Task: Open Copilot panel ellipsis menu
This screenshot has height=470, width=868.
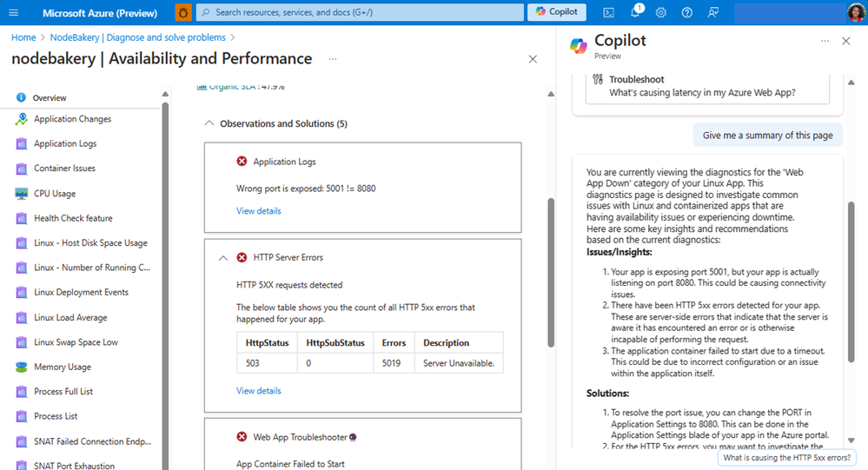Action: pyautogui.click(x=825, y=41)
